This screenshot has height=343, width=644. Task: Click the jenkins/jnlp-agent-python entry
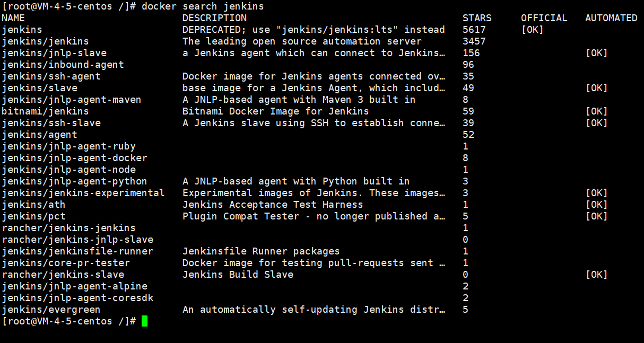click(x=74, y=181)
